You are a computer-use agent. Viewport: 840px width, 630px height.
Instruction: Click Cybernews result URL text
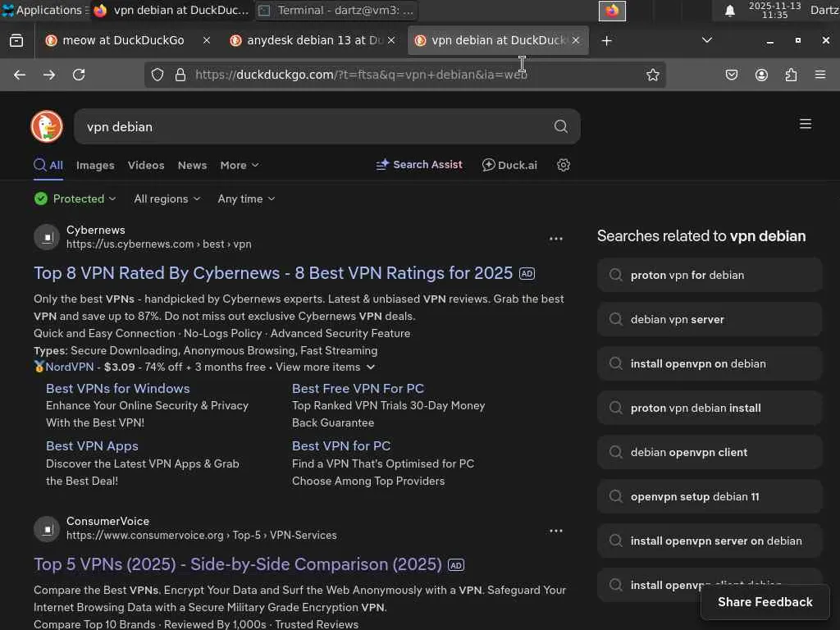pyautogui.click(x=158, y=244)
